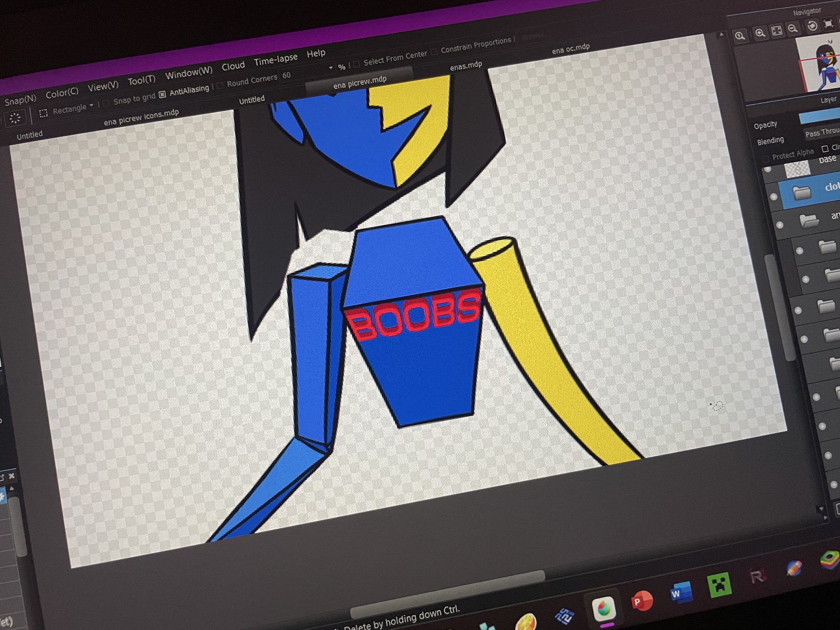
Task: Open the Help menu
Action: coord(316,53)
